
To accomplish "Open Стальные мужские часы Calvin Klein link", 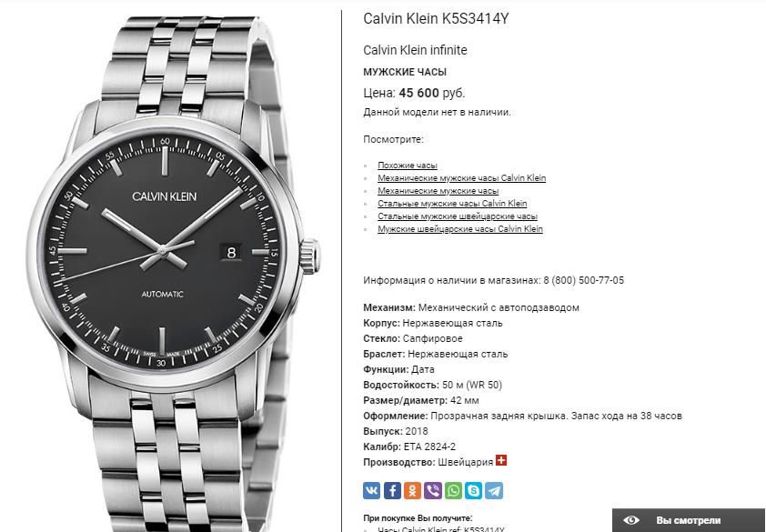I will pos(452,203).
